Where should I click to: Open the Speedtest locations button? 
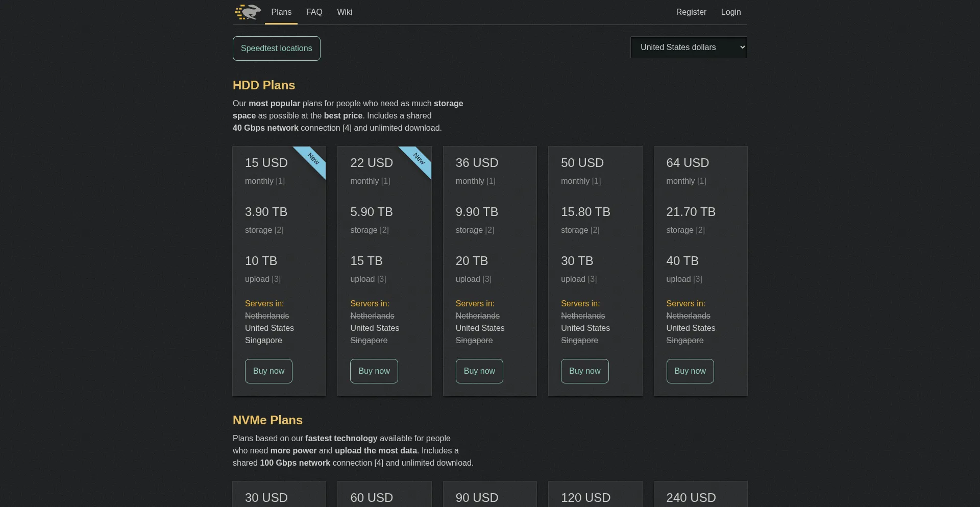pyautogui.click(x=276, y=49)
